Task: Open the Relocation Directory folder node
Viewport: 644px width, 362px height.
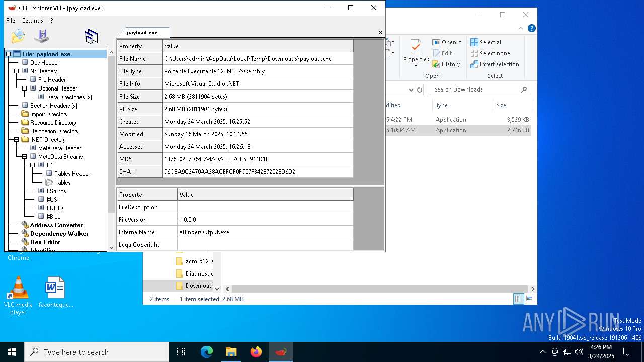Action: [x=54, y=131]
